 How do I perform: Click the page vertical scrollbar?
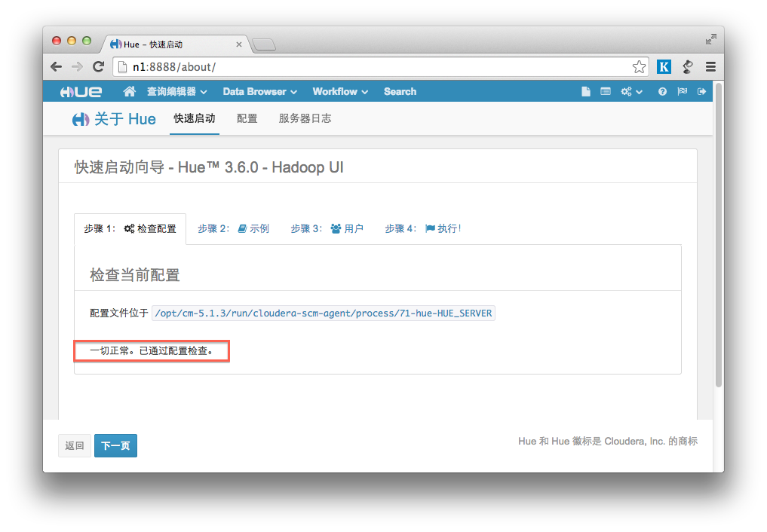[x=719, y=235]
